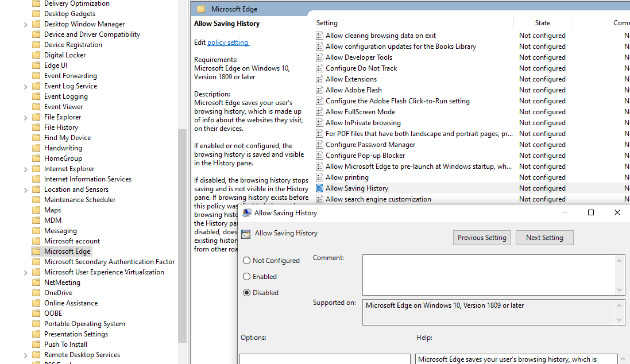
Task: Expand Microsoft User Experience Virtualization node
Action: pos(25,272)
